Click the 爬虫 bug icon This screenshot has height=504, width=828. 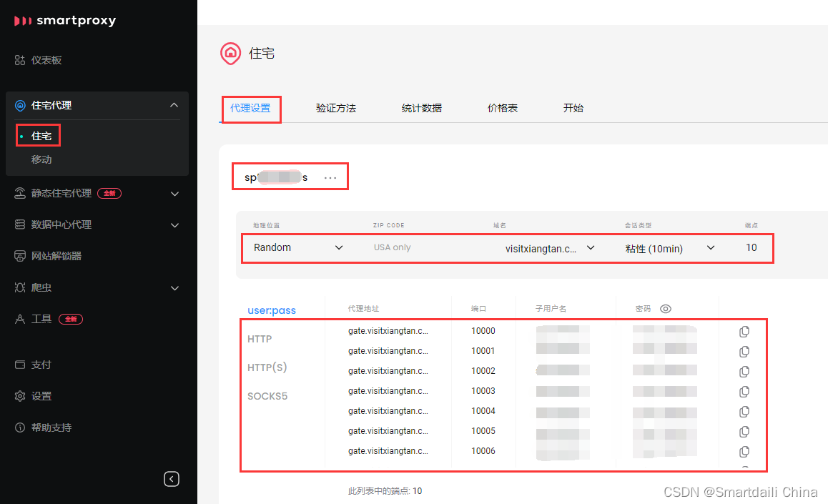pos(20,287)
